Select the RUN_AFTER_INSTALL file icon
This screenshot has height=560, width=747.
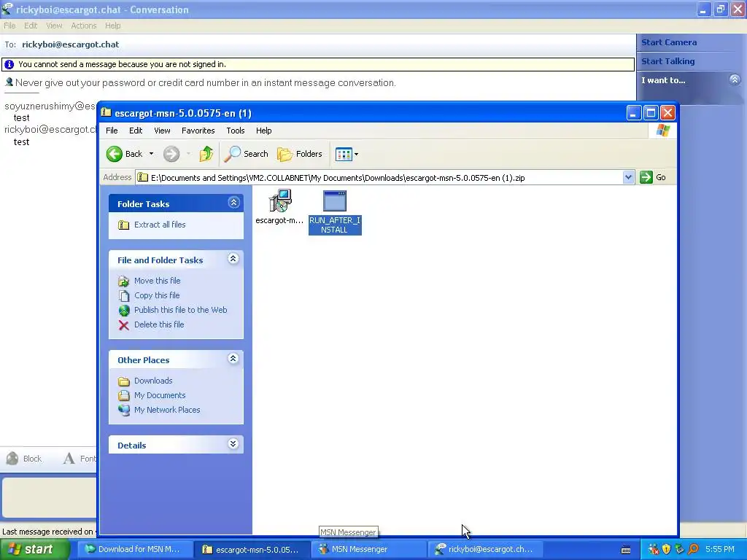[x=334, y=201]
